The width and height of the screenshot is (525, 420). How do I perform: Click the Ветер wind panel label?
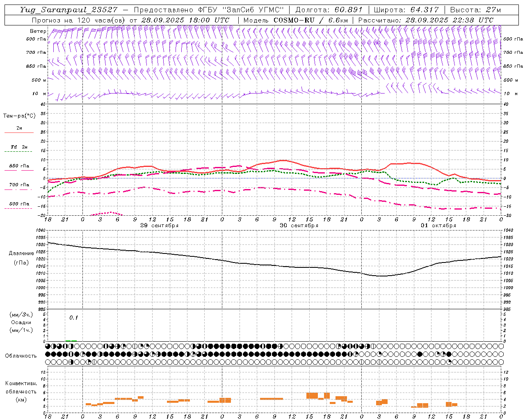point(38,31)
